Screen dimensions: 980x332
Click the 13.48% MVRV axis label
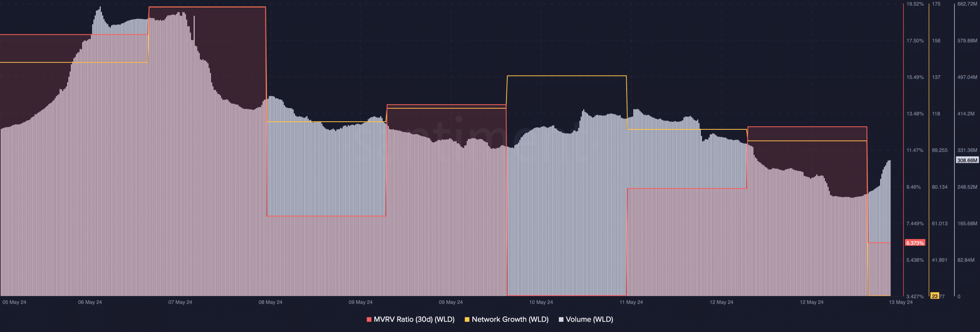(915, 114)
